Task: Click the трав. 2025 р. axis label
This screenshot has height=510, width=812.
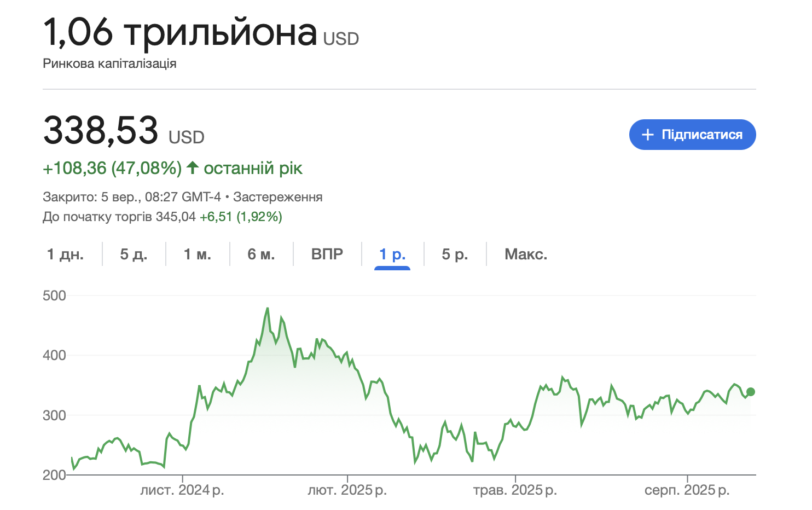Action: tap(515, 490)
